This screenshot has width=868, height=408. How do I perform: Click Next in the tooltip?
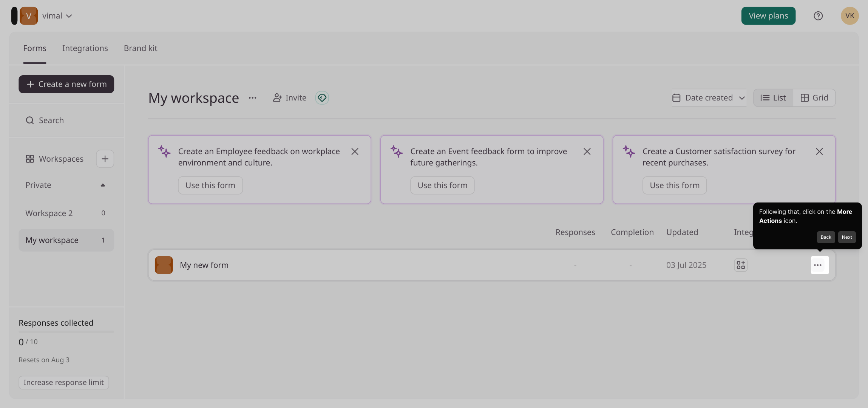(847, 237)
